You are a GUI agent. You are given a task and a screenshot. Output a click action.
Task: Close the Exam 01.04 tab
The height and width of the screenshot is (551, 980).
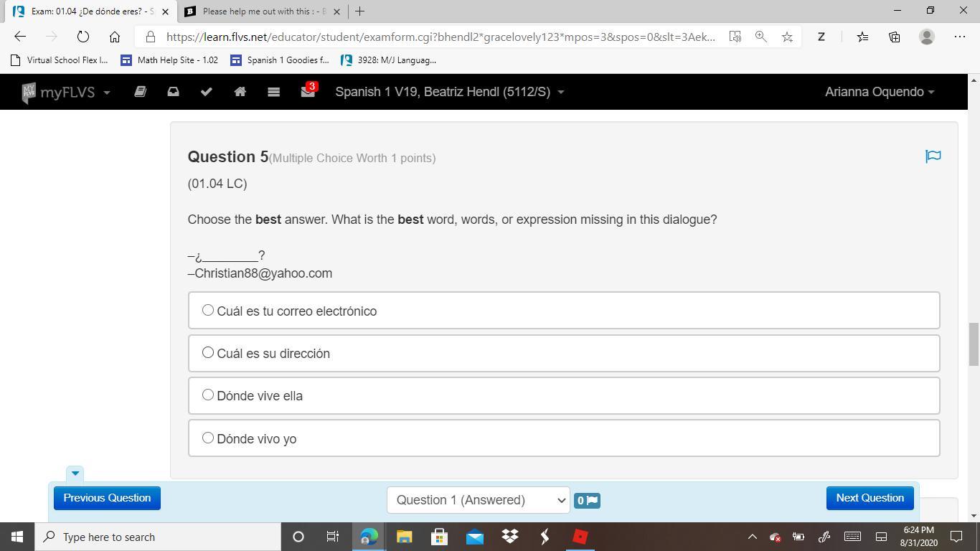[x=165, y=11]
